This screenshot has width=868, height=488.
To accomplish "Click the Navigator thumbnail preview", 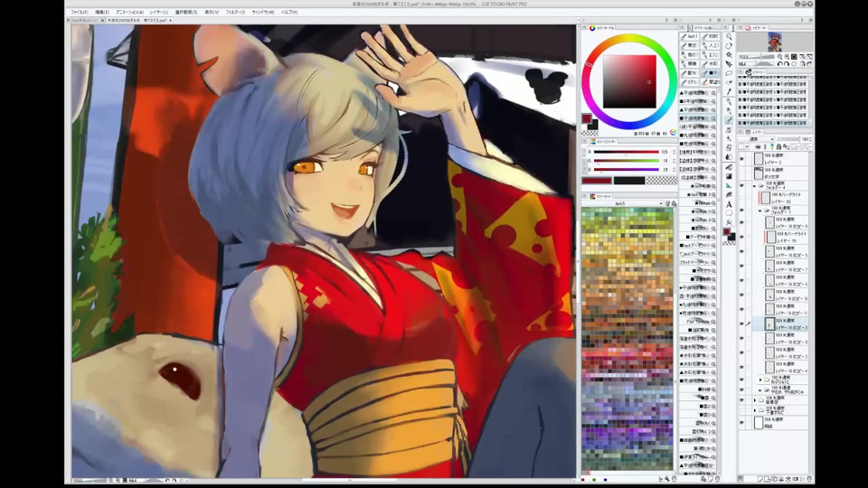I will coord(774,42).
